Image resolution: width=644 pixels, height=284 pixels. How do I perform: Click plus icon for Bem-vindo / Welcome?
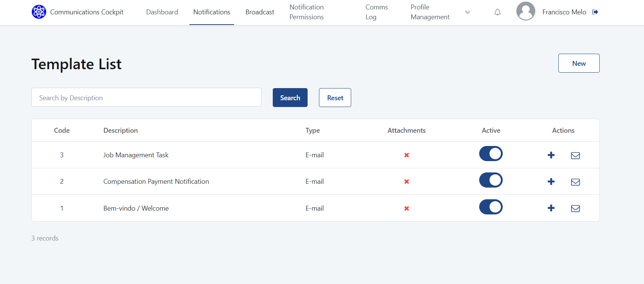551,208
